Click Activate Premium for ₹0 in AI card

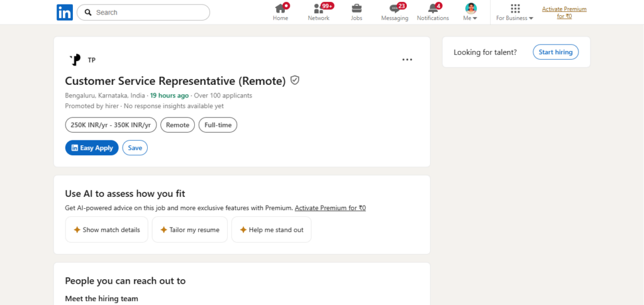[x=330, y=208]
